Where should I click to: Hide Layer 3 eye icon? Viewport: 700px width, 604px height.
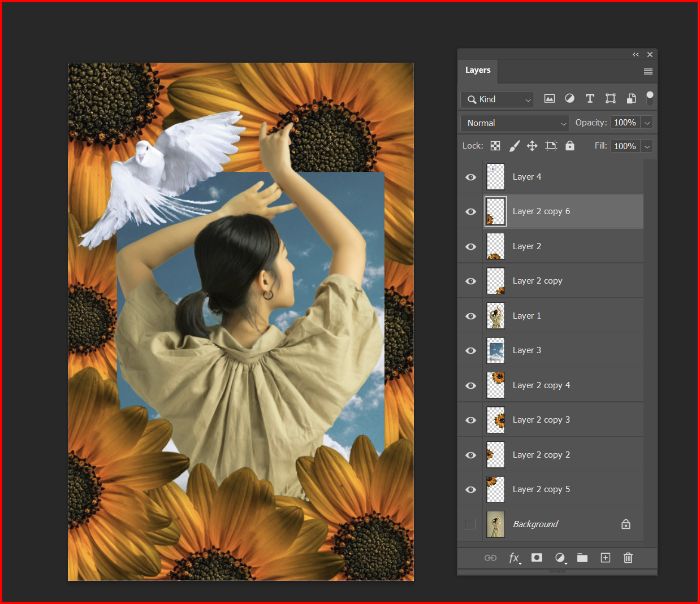[x=471, y=350]
